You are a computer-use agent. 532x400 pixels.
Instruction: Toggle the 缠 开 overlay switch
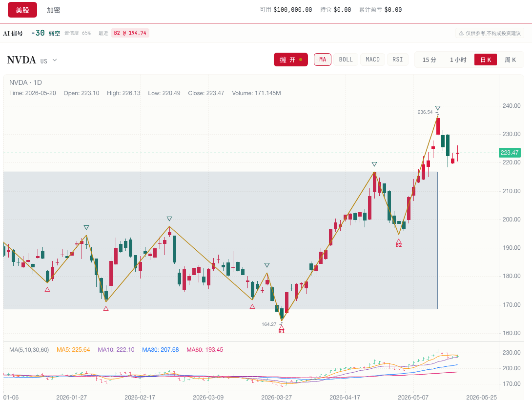[x=291, y=60]
